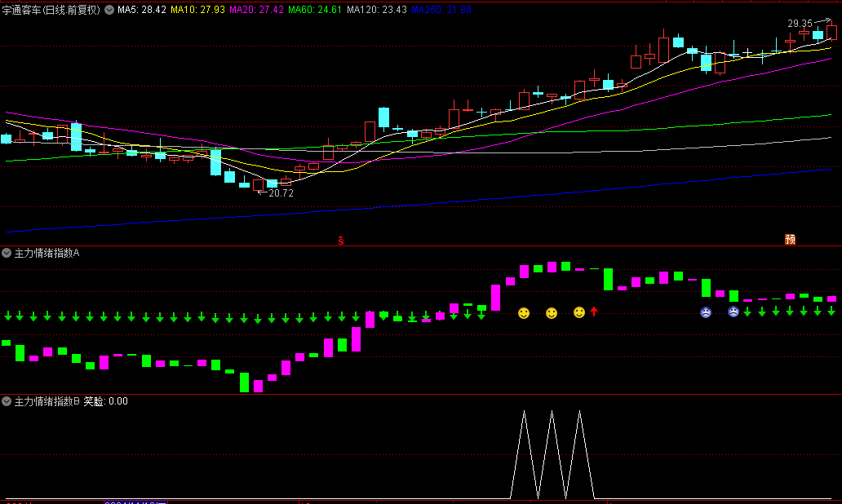Click the first blue sad face
The width and height of the screenshot is (842, 504).
click(x=706, y=312)
